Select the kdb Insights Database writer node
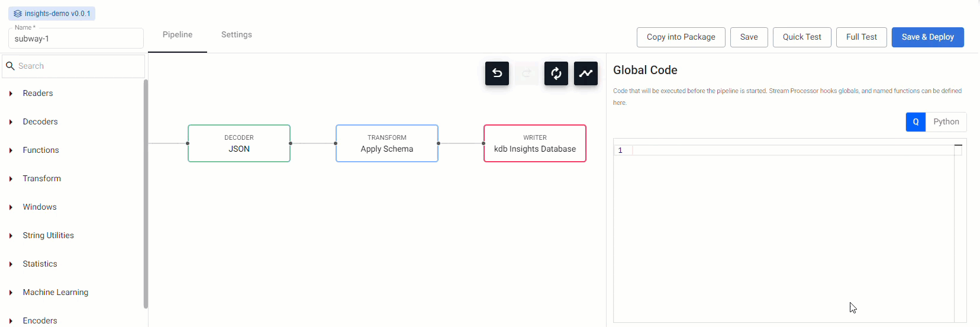The width and height of the screenshot is (980, 327). tap(535, 143)
